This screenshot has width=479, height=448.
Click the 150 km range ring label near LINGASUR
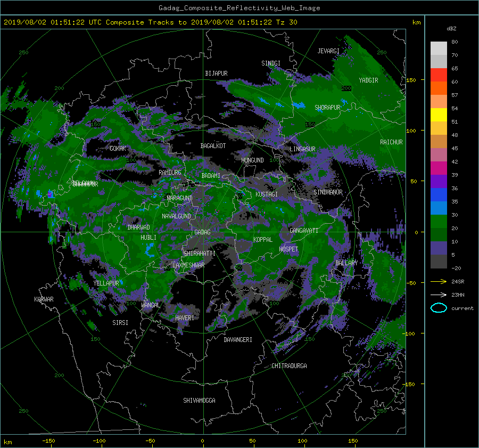310,125
